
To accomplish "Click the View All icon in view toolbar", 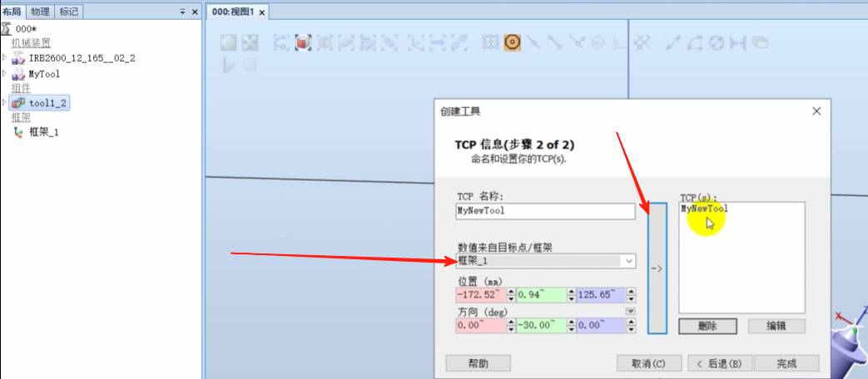I will point(229,42).
